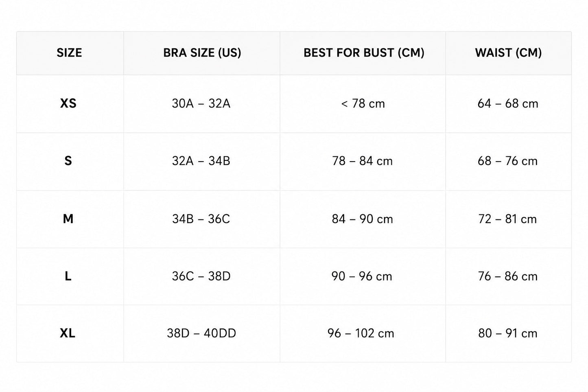Image resolution: width=588 pixels, height=392 pixels.
Task: Click the < 78 cm bust cell
Action: 363,104
